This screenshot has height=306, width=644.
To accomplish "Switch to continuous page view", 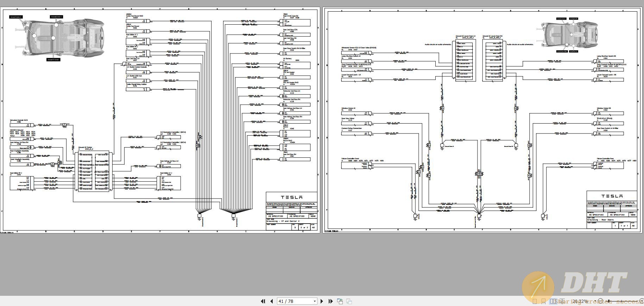I will pyautogui.click(x=543, y=301).
